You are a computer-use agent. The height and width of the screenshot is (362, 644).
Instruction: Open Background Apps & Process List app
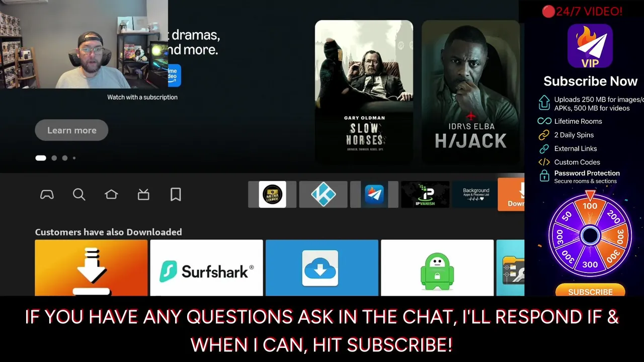476,195
